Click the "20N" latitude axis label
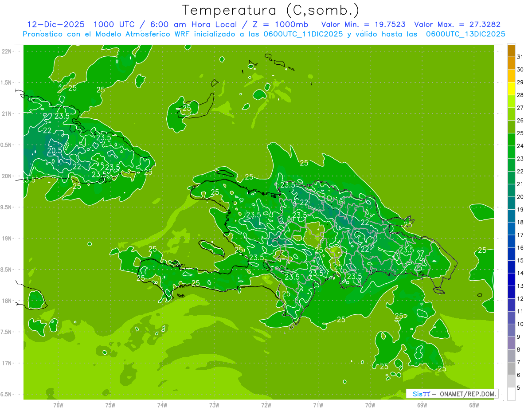This screenshot has height=411, width=532. point(8,176)
